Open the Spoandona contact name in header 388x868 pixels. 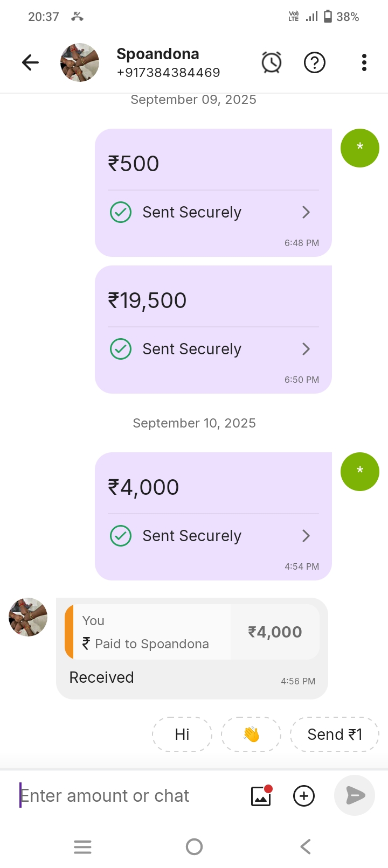click(158, 54)
